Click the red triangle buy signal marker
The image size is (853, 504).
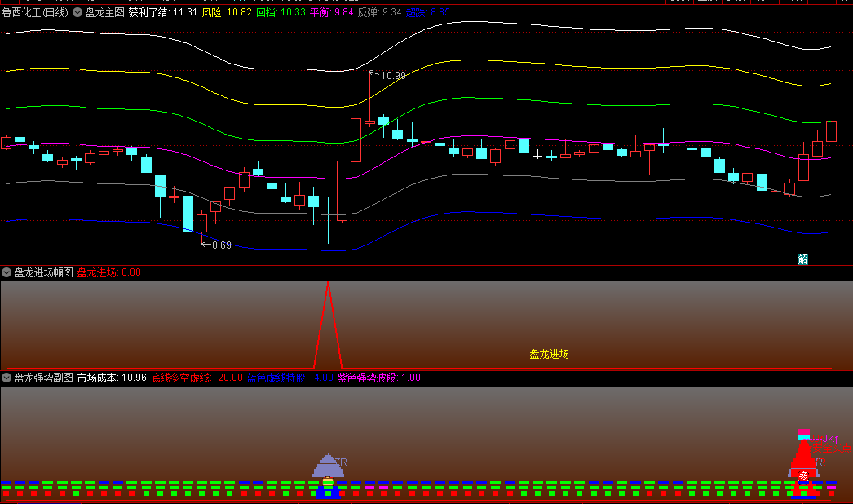(803, 454)
